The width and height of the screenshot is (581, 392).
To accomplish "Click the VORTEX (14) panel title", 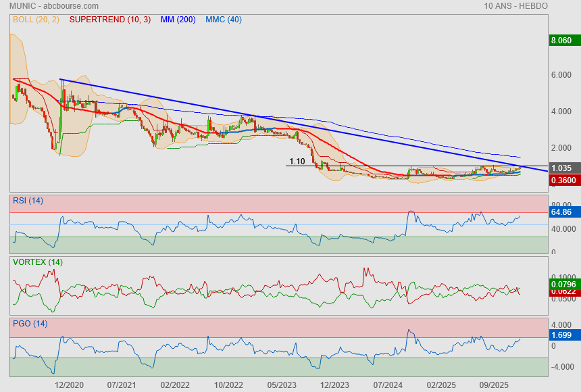I will [38, 262].
